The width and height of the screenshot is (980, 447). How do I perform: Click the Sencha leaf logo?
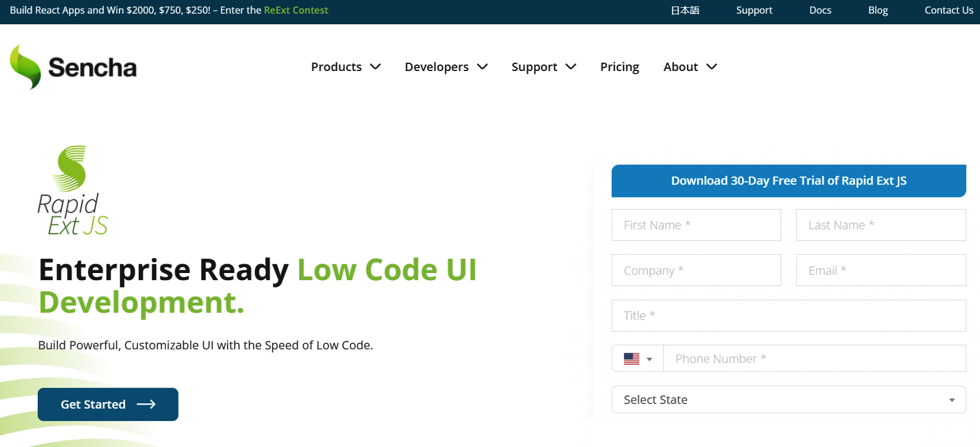tap(25, 66)
